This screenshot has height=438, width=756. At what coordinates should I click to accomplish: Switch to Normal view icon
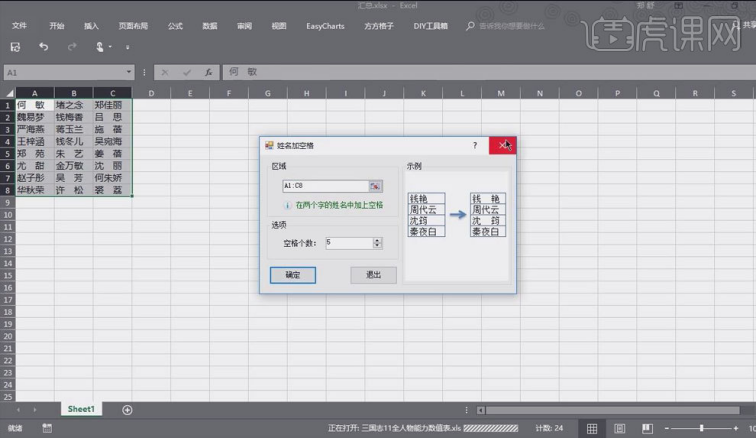pos(592,428)
